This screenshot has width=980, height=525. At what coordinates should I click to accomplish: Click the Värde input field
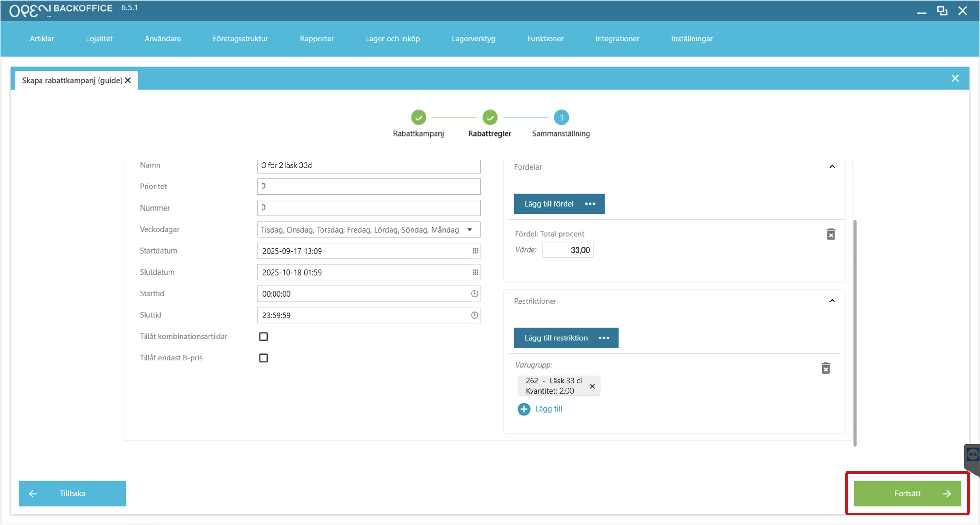pos(567,250)
